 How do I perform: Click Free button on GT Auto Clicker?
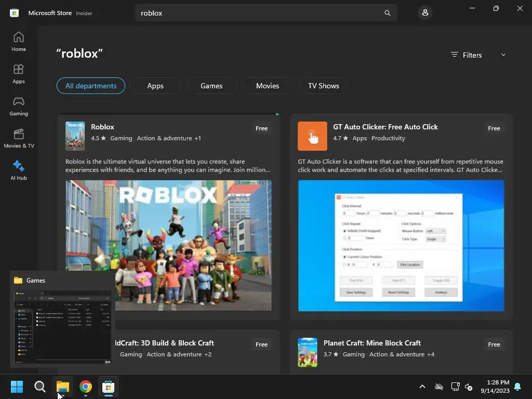494,128
